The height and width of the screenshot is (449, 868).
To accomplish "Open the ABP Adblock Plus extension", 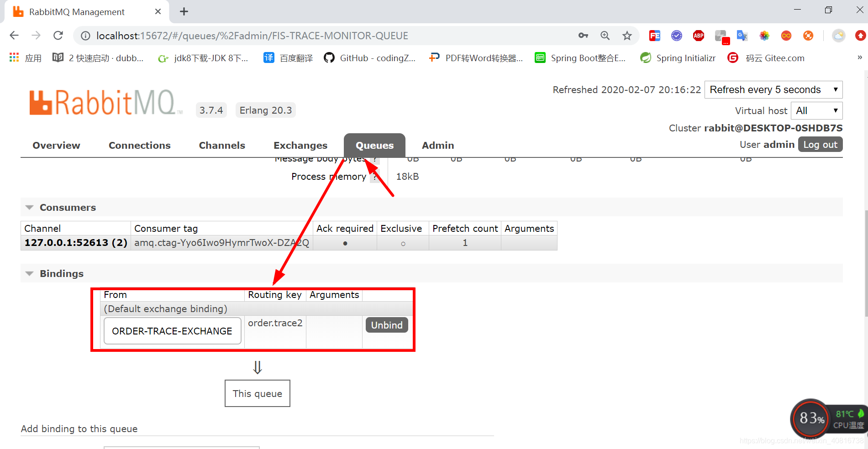I will tap(699, 36).
